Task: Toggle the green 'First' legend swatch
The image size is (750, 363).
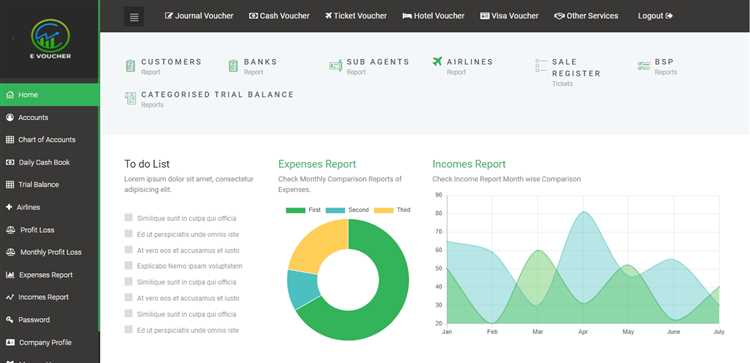Action: tap(295, 210)
